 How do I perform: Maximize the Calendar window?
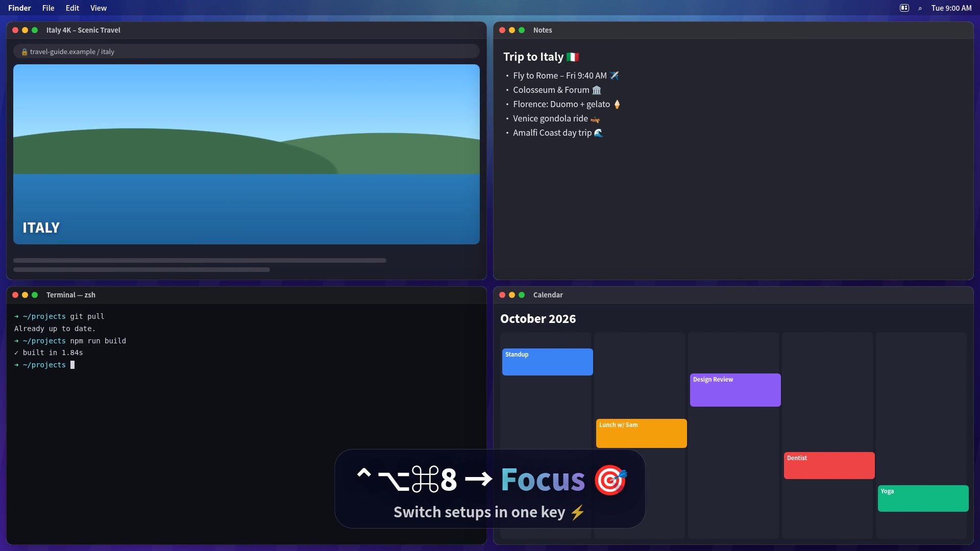[x=522, y=295]
